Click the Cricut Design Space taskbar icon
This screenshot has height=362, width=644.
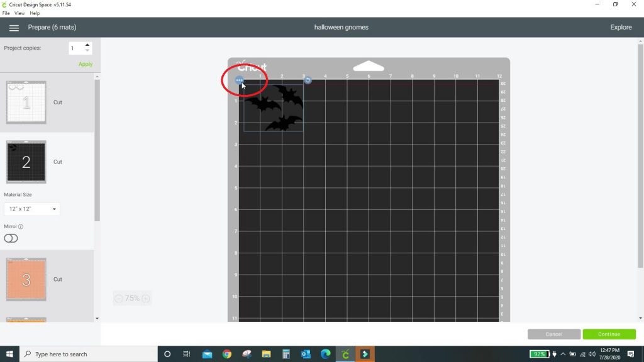[x=345, y=354]
